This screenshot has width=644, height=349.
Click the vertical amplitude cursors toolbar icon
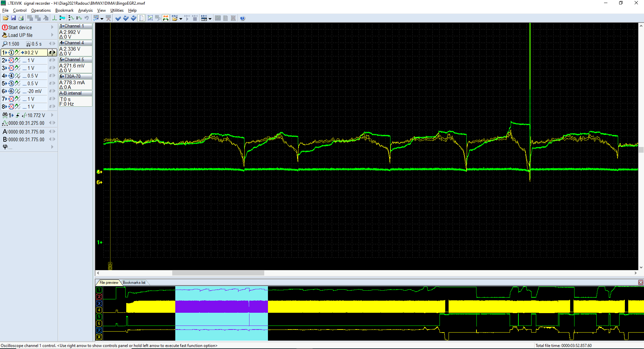coord(71,18)
